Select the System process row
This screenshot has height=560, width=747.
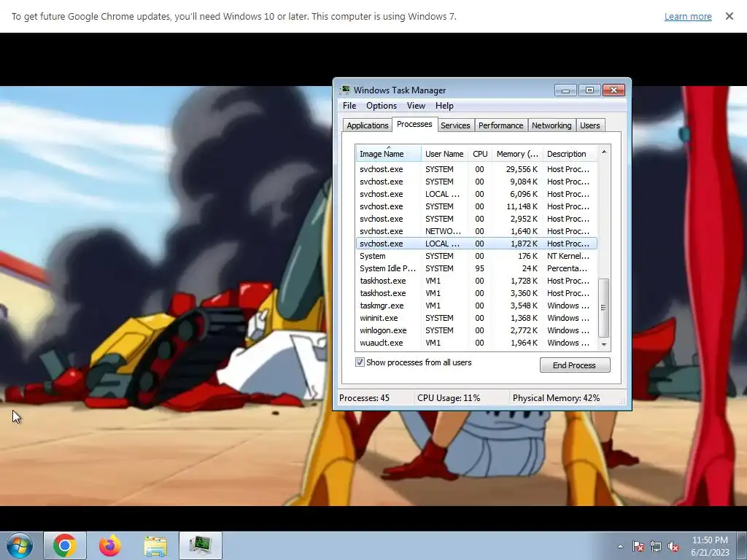tap(476, 256)
